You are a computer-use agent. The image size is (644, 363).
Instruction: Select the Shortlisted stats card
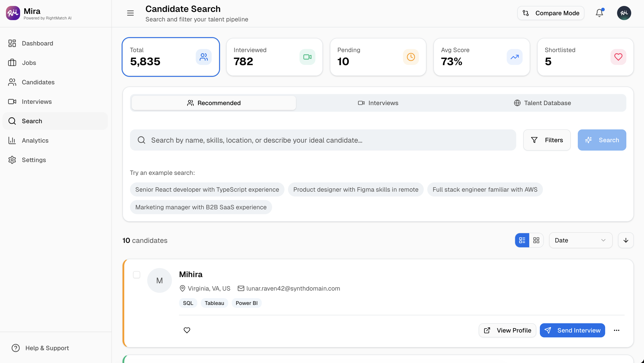[585, 57]
